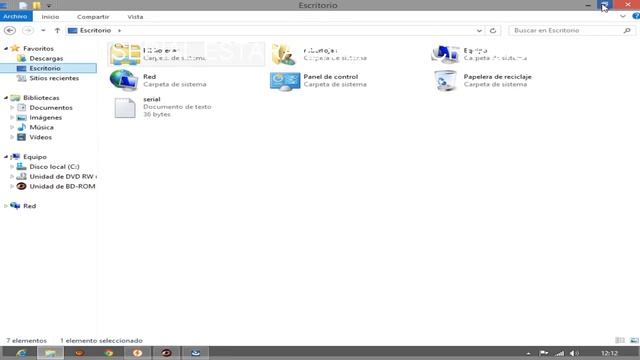Select Descargas in Favoritos

(x=46, y=58)
